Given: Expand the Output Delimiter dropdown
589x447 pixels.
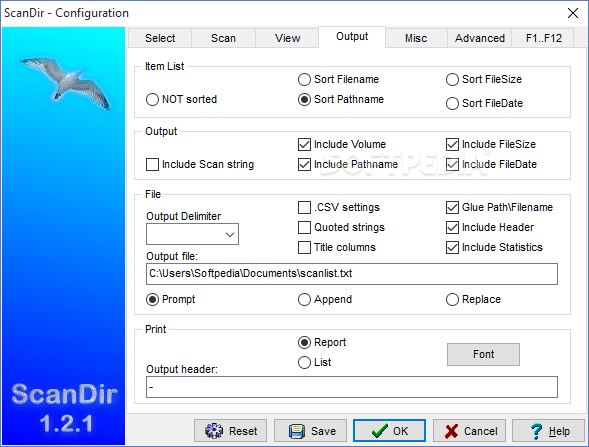Looking at the screenshot, I should coord(230,234).
